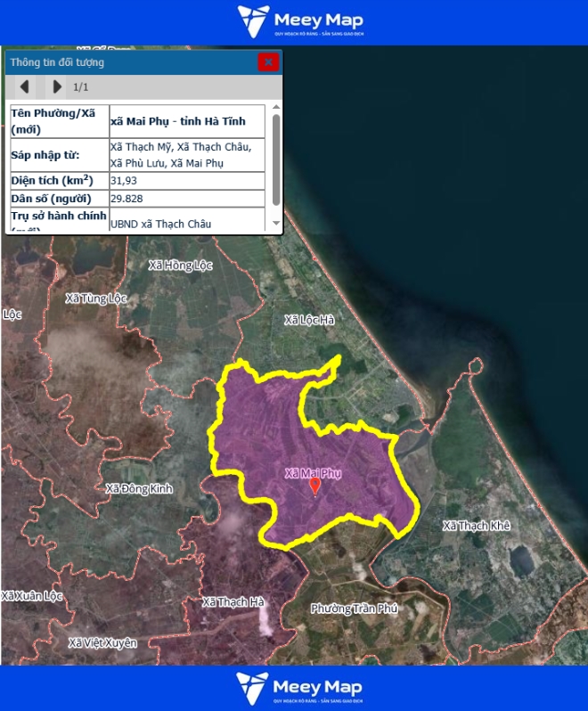Screen dimensions: 588x711
Task: Click the info panel vertical scrollbar thumb
Action: tap(275, 156)
